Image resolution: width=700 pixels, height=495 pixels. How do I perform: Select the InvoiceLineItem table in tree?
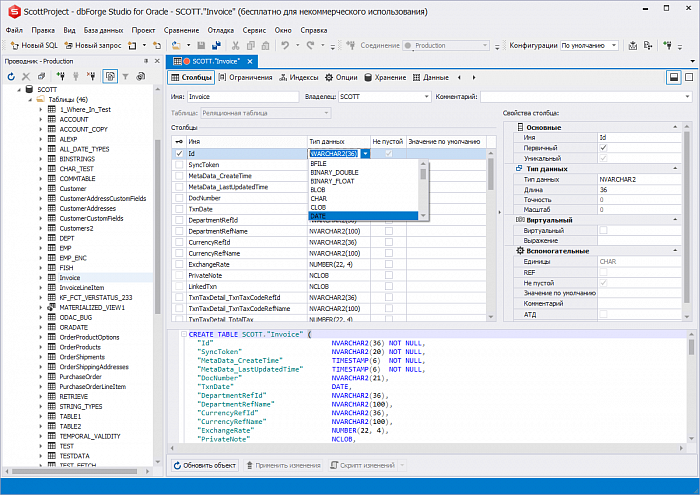(x=82, y=287)
